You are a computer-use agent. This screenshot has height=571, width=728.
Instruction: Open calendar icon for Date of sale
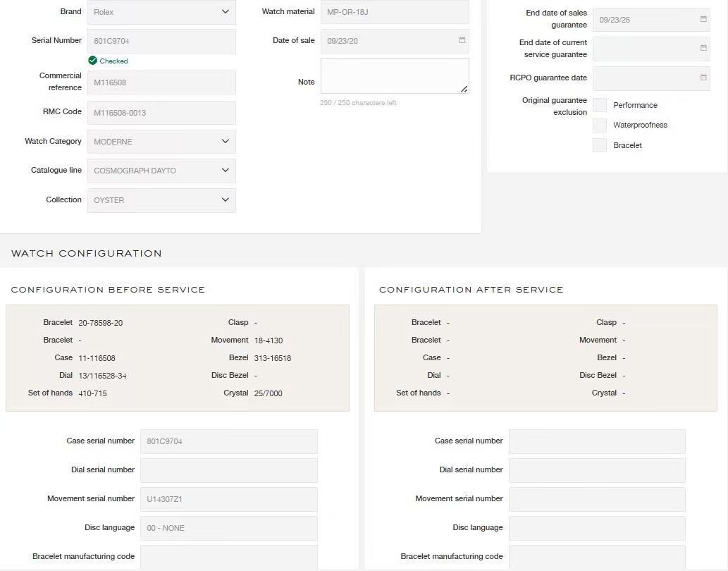click(462, 41)
